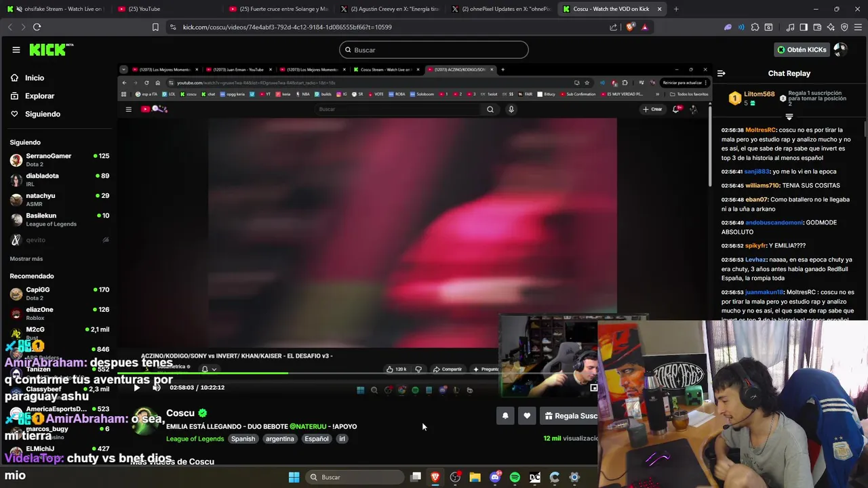Switch to the ohsifake Stream tab

(58, 9)
